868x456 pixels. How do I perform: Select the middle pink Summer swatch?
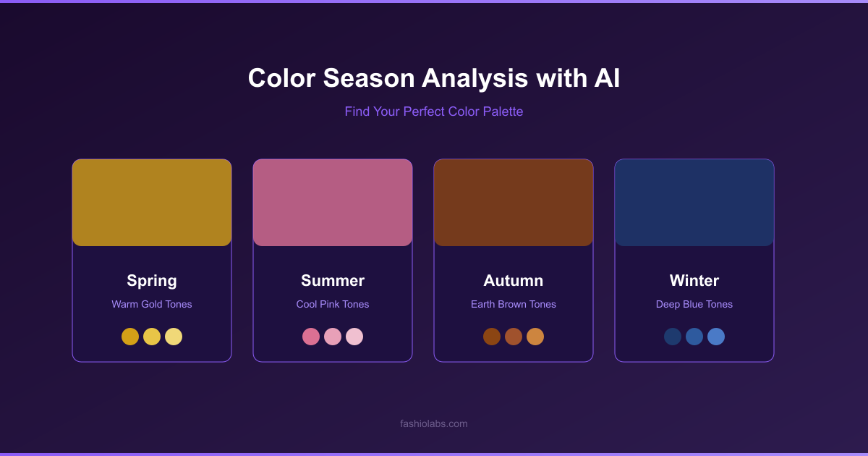coord(333,337)
